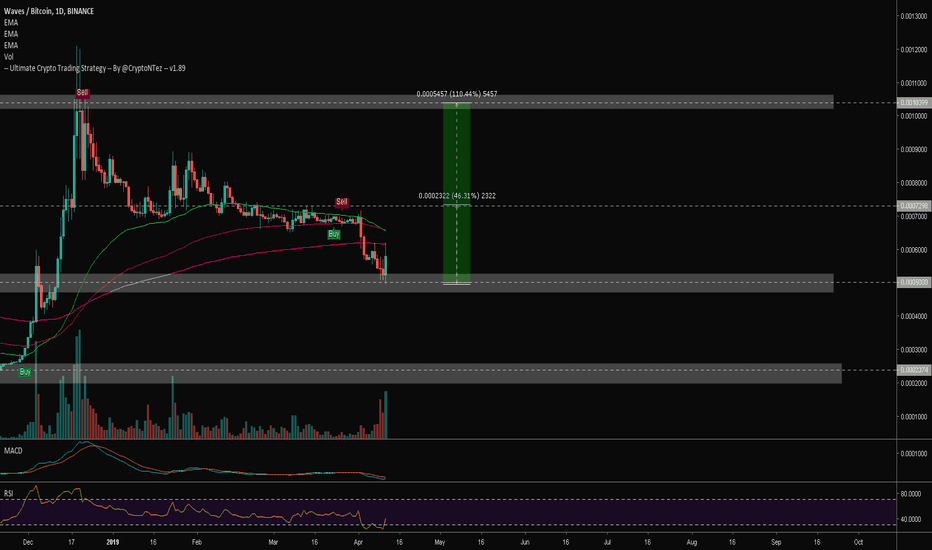
Task: Click Oct on the time axis
Action: point(858,542)
